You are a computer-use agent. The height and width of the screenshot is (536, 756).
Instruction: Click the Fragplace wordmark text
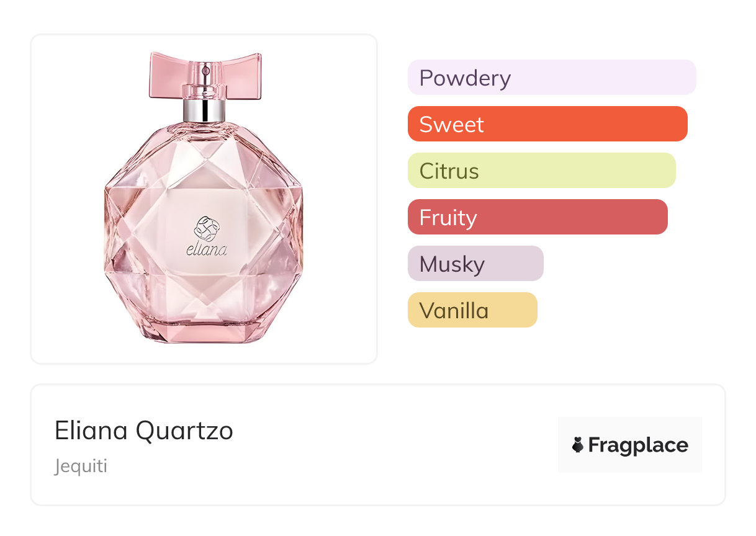[637, 445]
